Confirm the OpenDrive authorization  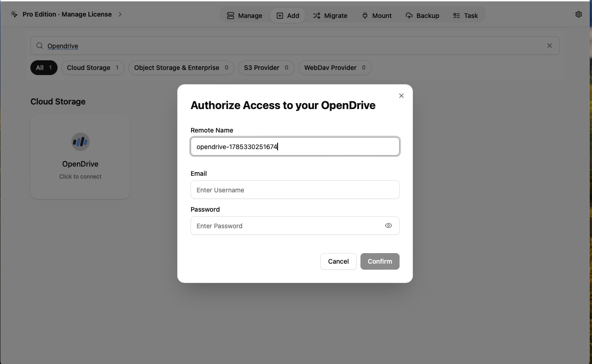tap(380, 261)
